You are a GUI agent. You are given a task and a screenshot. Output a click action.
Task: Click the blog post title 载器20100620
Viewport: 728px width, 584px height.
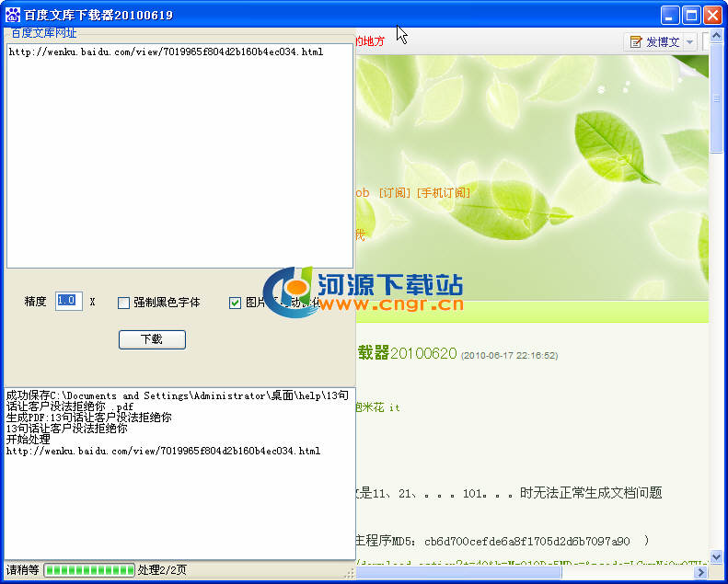407,353
